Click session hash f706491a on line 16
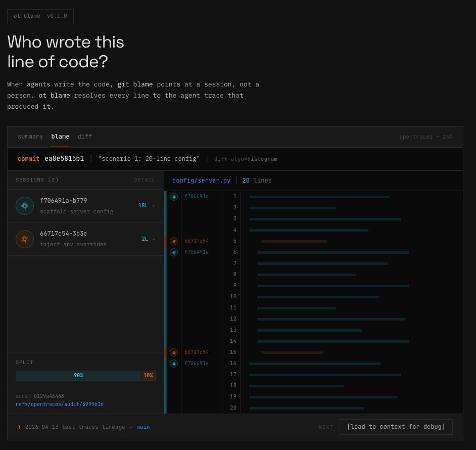476x450 pixels. (x=197, y=364)
